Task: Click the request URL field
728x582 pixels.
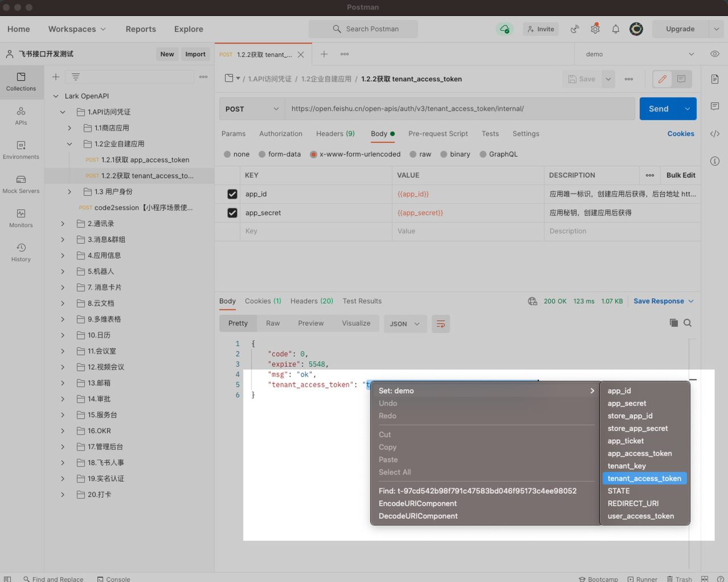Action: pos(460,109)
